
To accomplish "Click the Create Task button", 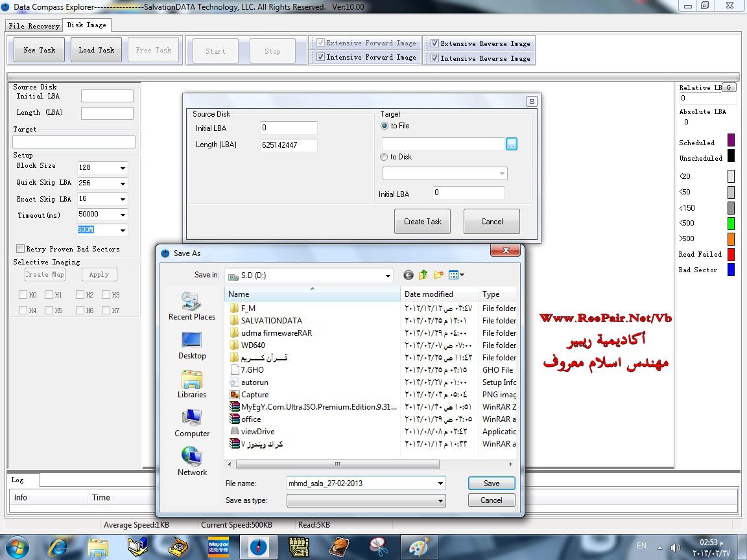I will 422,222.
